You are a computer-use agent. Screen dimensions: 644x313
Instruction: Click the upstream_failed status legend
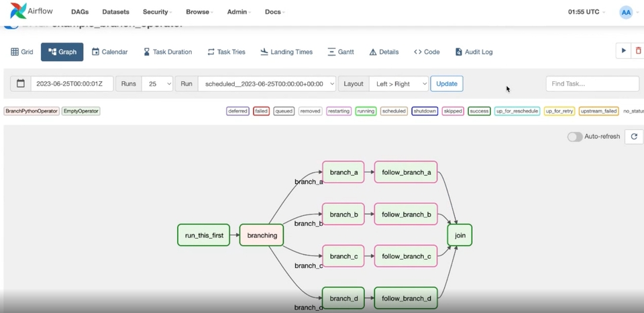(599, 111)
